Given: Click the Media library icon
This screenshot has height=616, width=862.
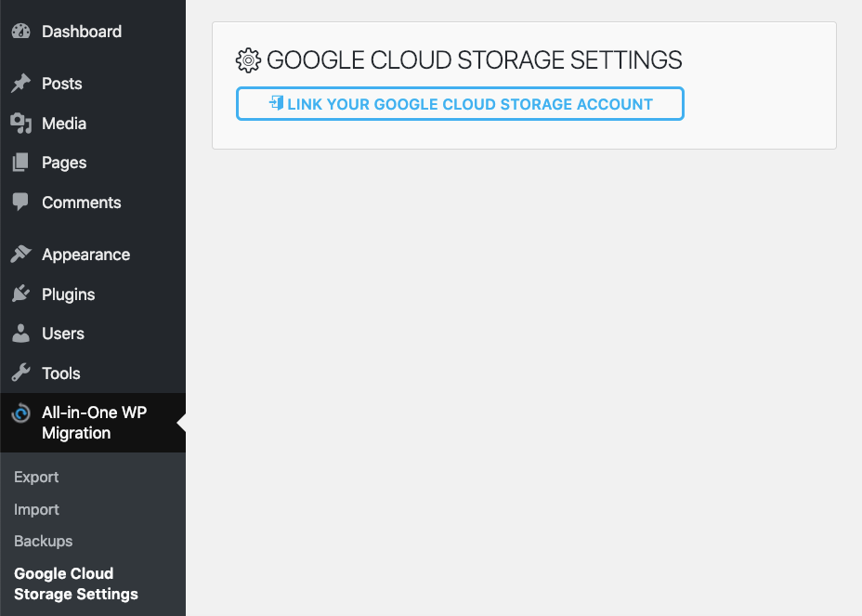Looking at the screenshot, I should tap(20, 124).
